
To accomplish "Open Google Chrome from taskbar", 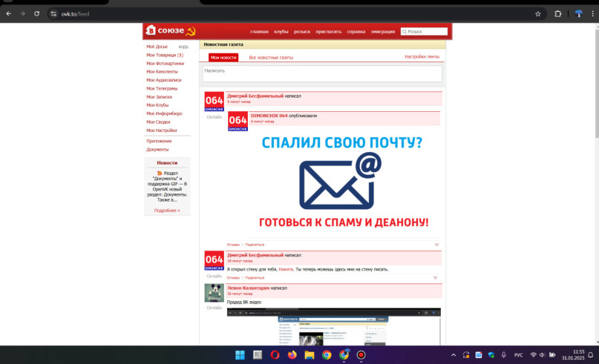I will (x=327, y=355).
